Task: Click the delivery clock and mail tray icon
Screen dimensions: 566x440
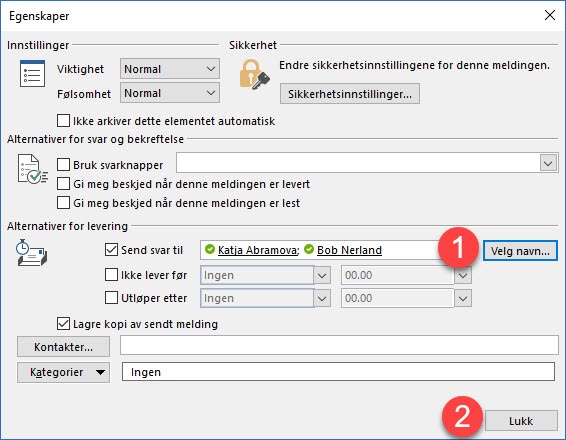Action: point(31,252)
